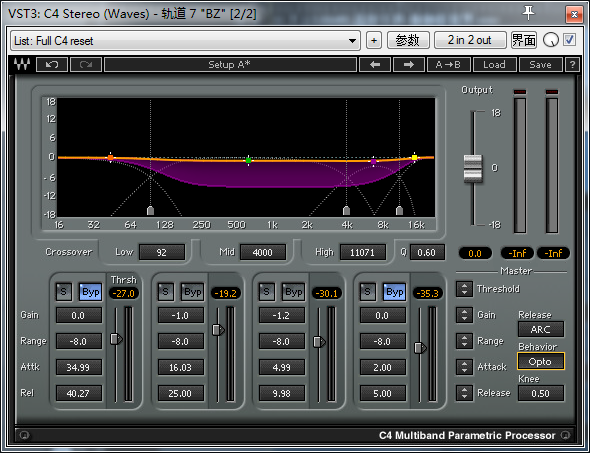Screen dimensions: 590x453
Task: Click band 1 threshold value -27.0
Action: coord(124,293)
